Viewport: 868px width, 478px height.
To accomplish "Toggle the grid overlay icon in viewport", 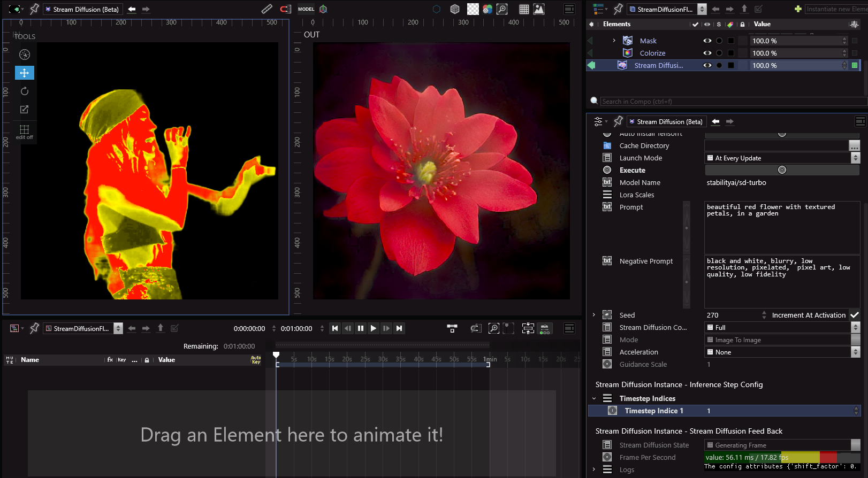I will 524,9.
